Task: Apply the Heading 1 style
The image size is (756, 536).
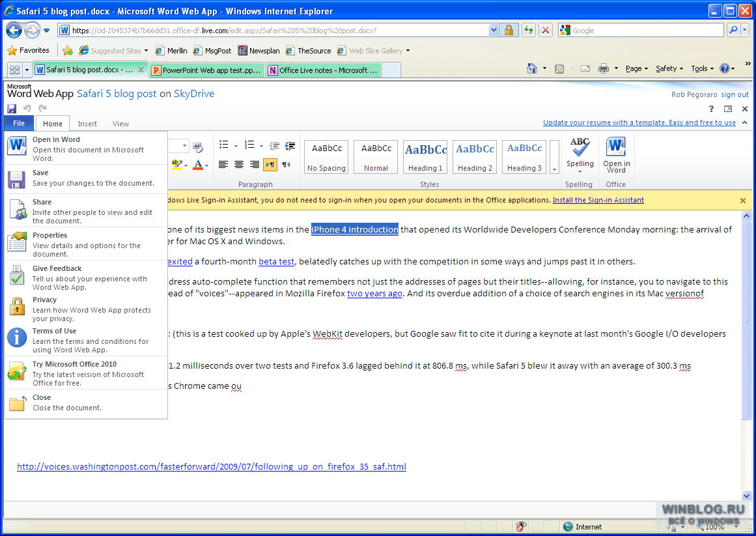Action: (425, 157)
